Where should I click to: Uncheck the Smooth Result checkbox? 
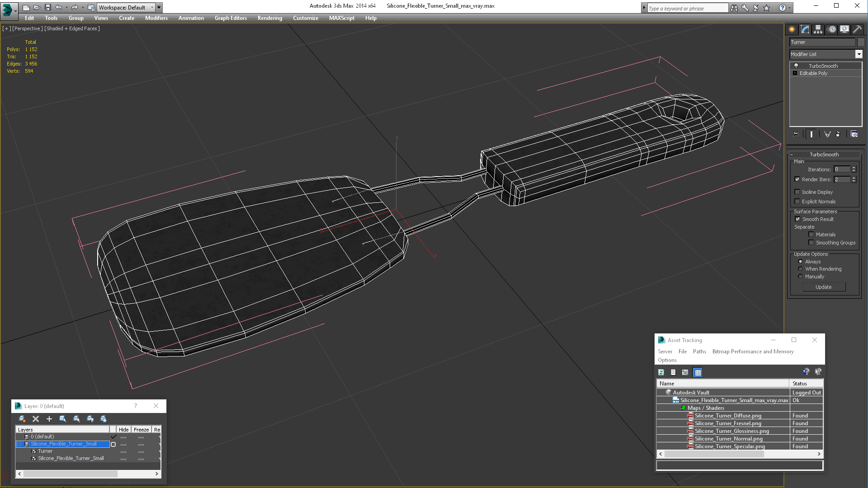[x=797, y=219]
